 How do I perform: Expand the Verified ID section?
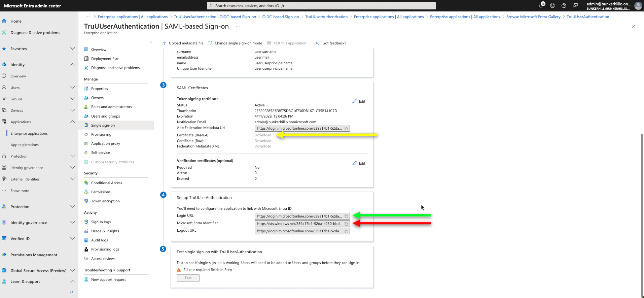(x=72, y=239)
